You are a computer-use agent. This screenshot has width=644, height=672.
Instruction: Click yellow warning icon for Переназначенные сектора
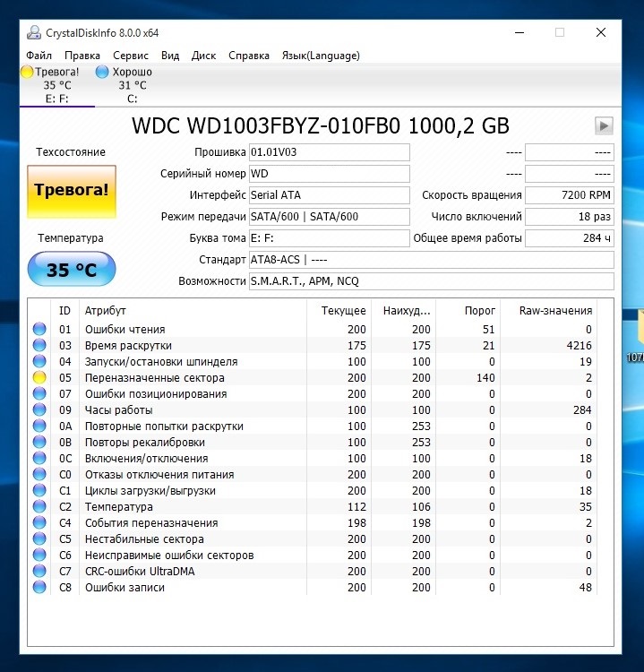39,377
